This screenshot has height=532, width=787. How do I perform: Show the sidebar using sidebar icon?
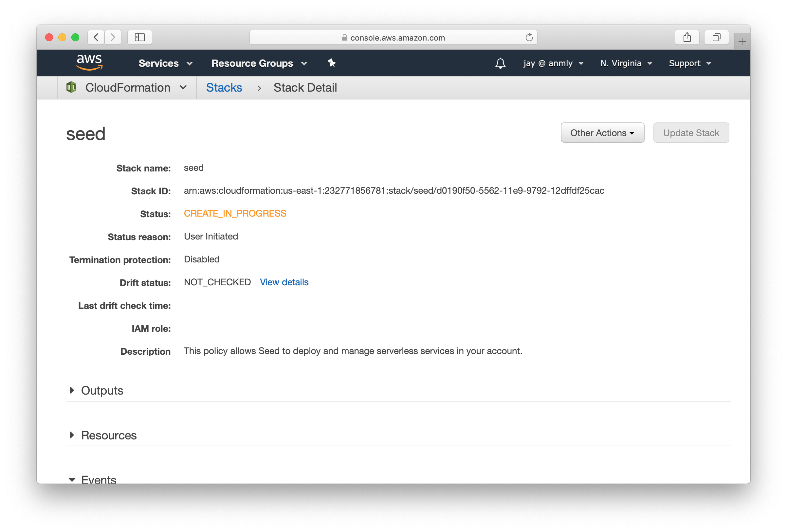tap(139, 37)
